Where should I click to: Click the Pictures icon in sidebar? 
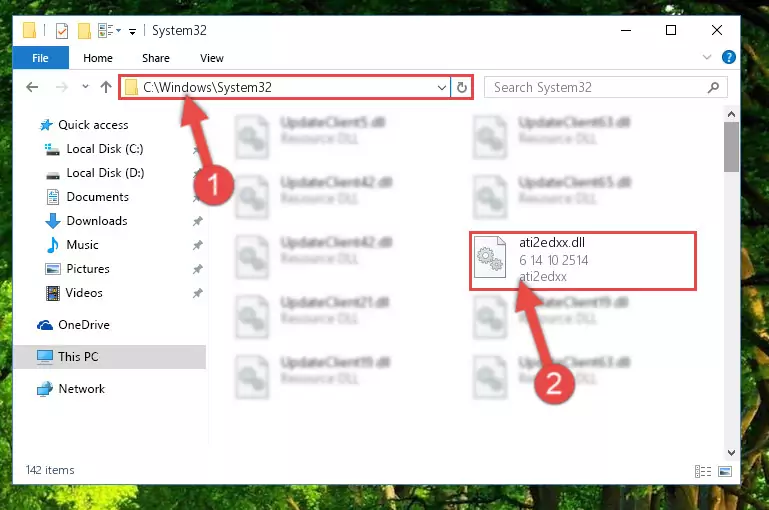(52, 269)
